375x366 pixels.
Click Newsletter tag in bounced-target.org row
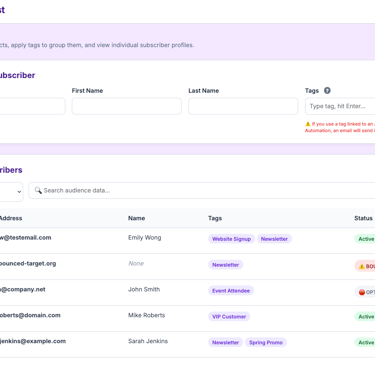click(226, 265)
